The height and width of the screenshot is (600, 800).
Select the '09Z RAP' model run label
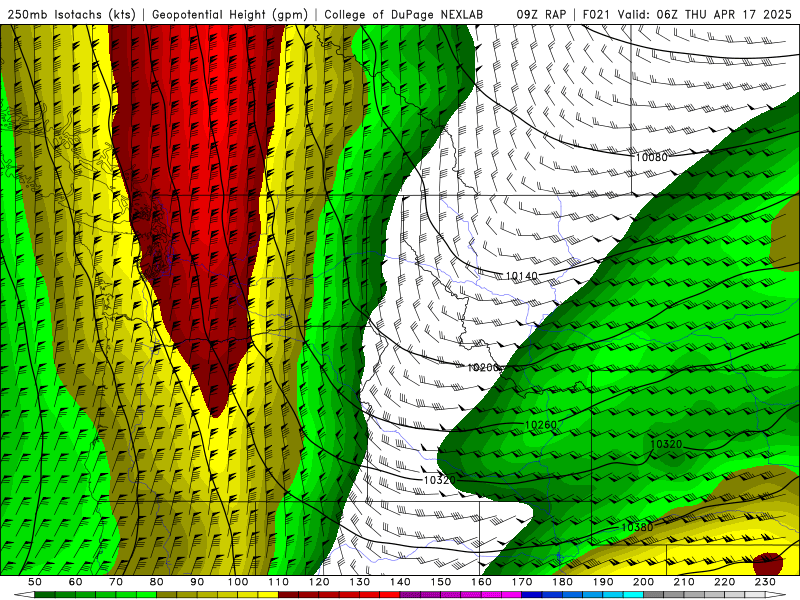pos(541,14)
